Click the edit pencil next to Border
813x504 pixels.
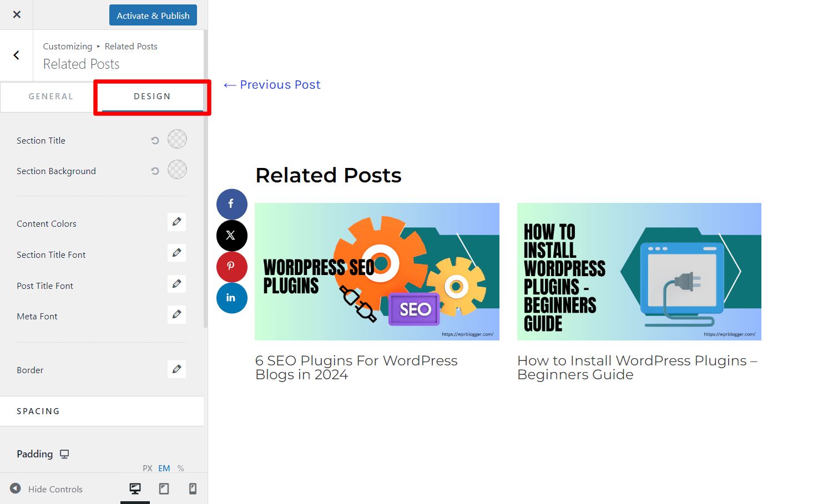pos(176,369)
